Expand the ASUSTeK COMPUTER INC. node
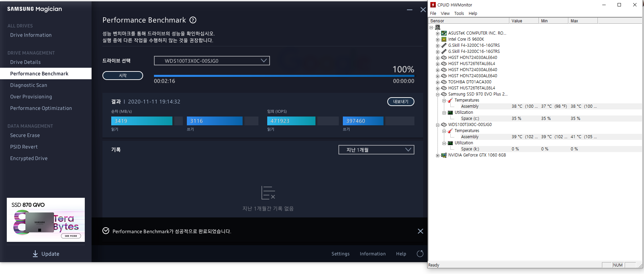Screen dimensions: 644x274 point(437,34)
